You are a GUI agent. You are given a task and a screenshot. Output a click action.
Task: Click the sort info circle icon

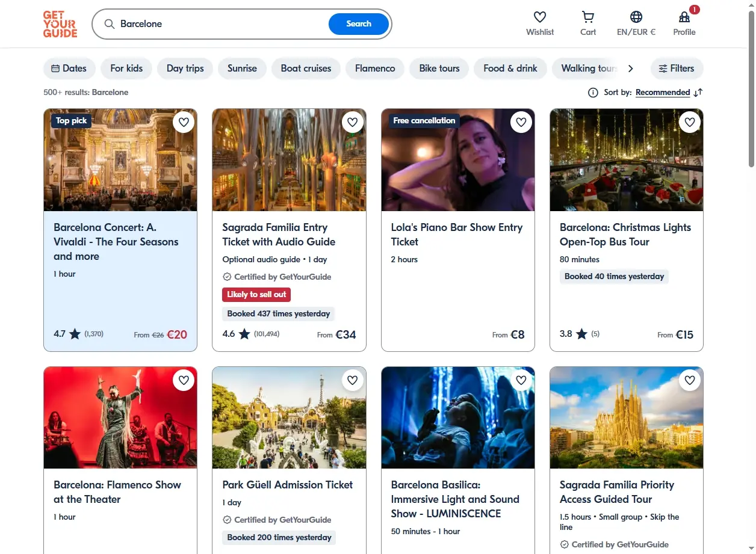[x=593, y=93]
